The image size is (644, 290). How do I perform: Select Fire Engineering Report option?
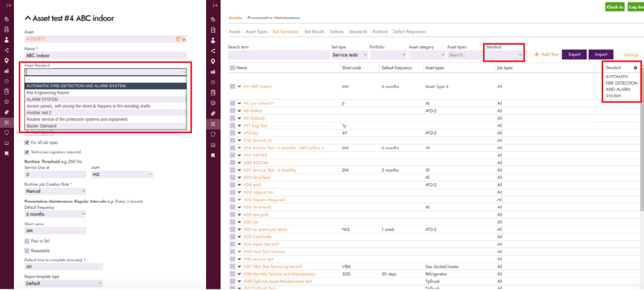(x=106, y=92)
